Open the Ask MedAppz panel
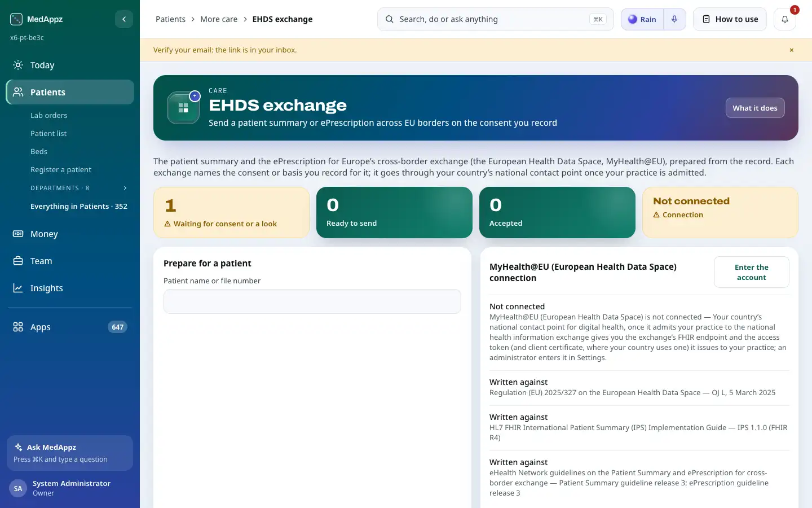Viewport: 812px width, 508px height. point(70,453)
